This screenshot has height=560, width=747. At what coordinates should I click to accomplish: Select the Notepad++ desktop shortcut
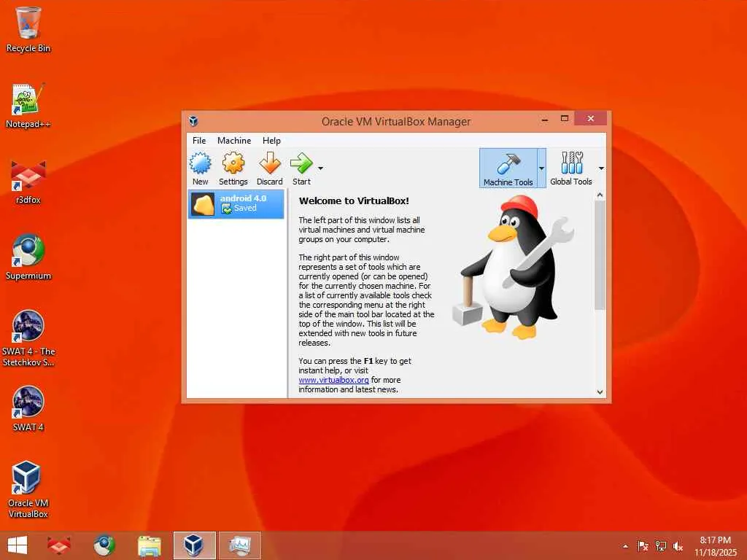(x=28, y=106)
